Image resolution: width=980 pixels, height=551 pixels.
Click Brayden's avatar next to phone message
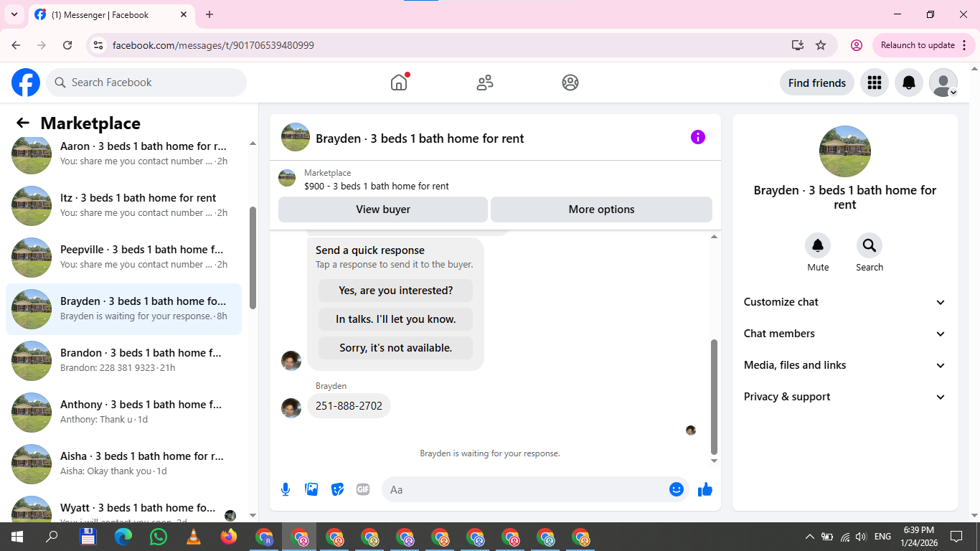tap(291, 408)
